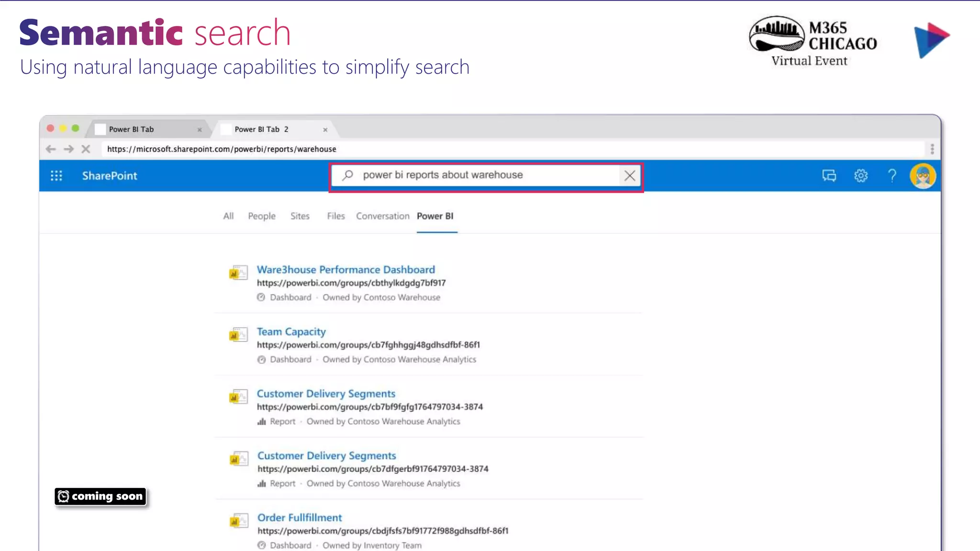Click URL ending cbdjfsfs7bf91772f988gdhsdfbf-86f1
Viewport: 980px width, 551px height.
(383, 531)
